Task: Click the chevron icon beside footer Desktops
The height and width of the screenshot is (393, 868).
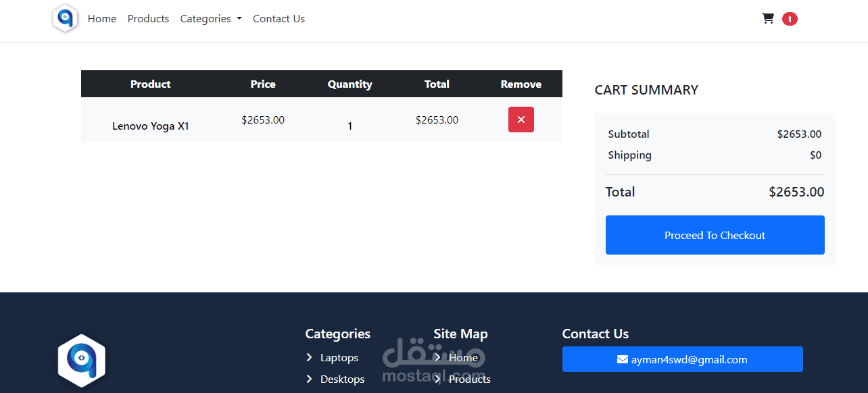Action: click(x=310, y=379)
